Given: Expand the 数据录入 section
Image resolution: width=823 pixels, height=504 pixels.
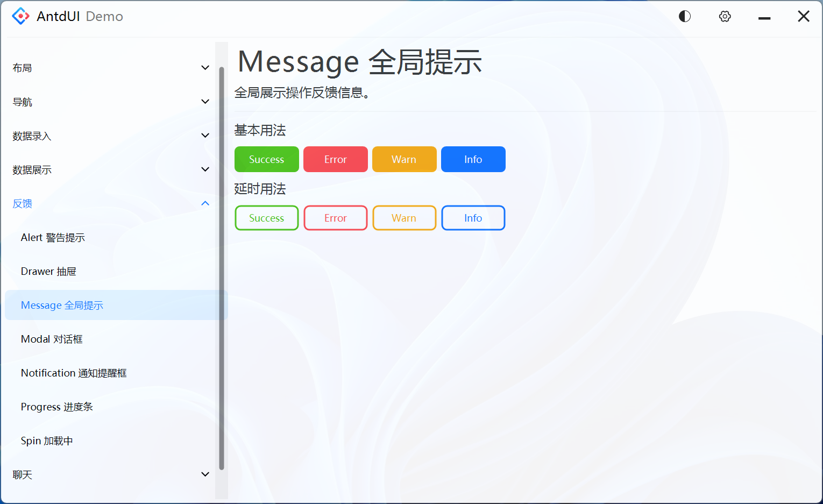Looking at the screenshot, I should (x=108, y=136).
